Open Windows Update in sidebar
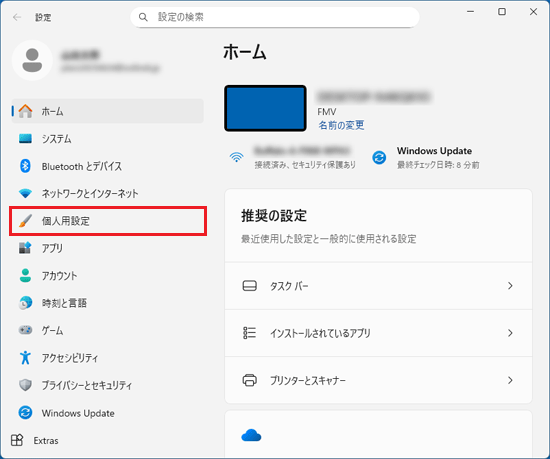The height and width of the screenshot is (459, 550). [x=108, y=413]
